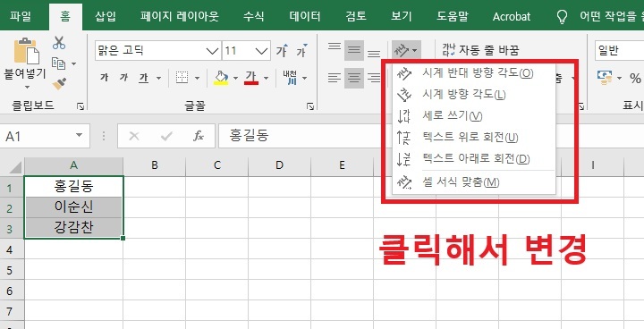The image size is (644, 329).
Task: Open the fill color dropdown arrow
Action: tap(236, 78)
